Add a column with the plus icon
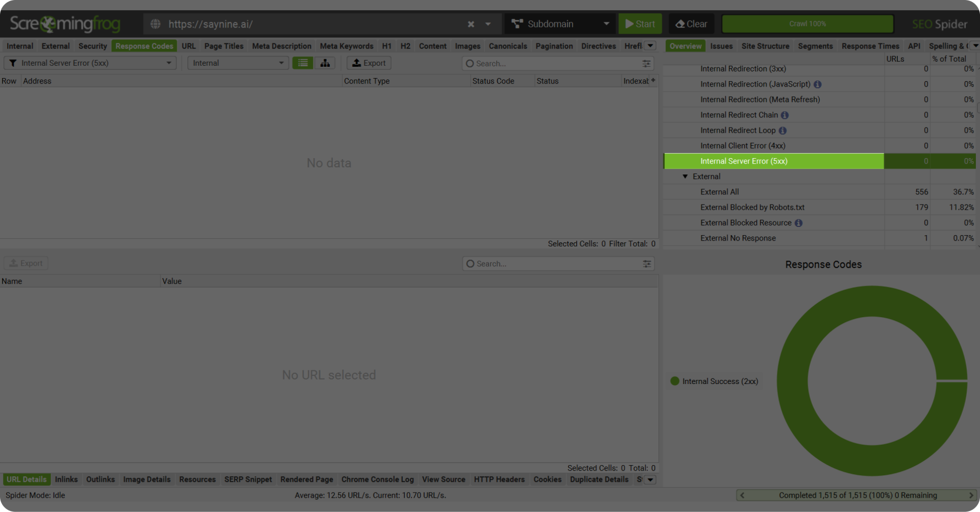The width and height of the screenshot is (980, 512). [653, 81]
